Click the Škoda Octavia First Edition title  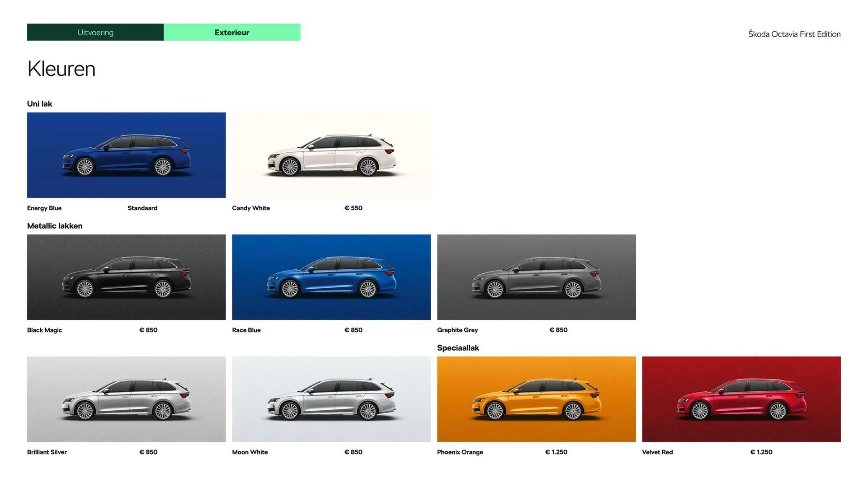(794, 34)
